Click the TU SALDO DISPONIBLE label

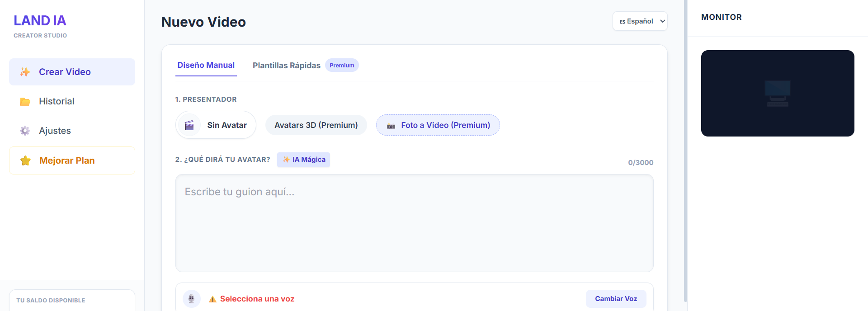(x=51, y=300)
